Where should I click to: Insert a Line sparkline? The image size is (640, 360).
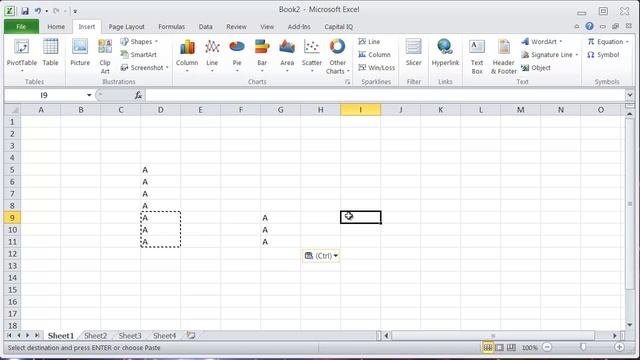pyautogui.click(x=369, y=42)
